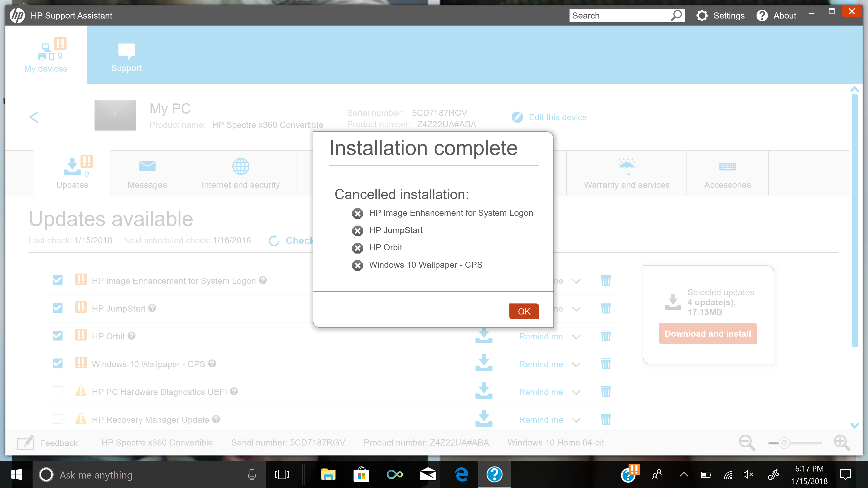Open Warranty and services tab
Viewport: 868px width, 488px height.
click(627, 173)
